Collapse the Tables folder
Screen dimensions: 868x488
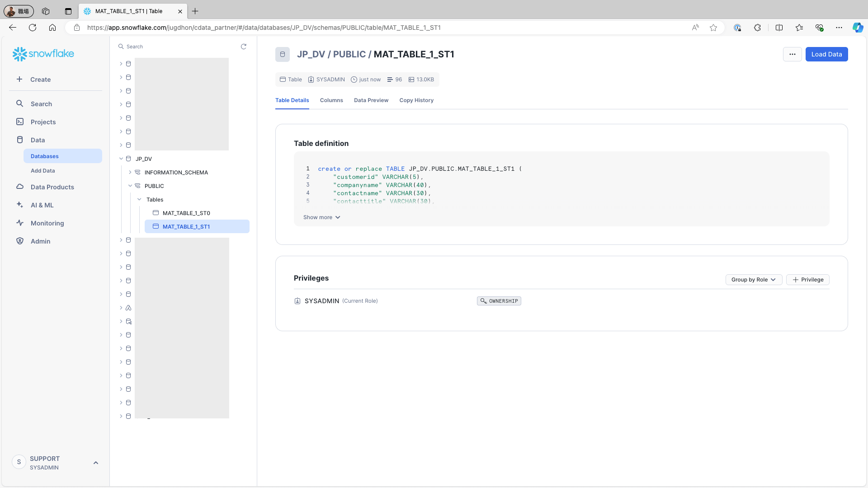pyautogui.click(x=139, y=199)
